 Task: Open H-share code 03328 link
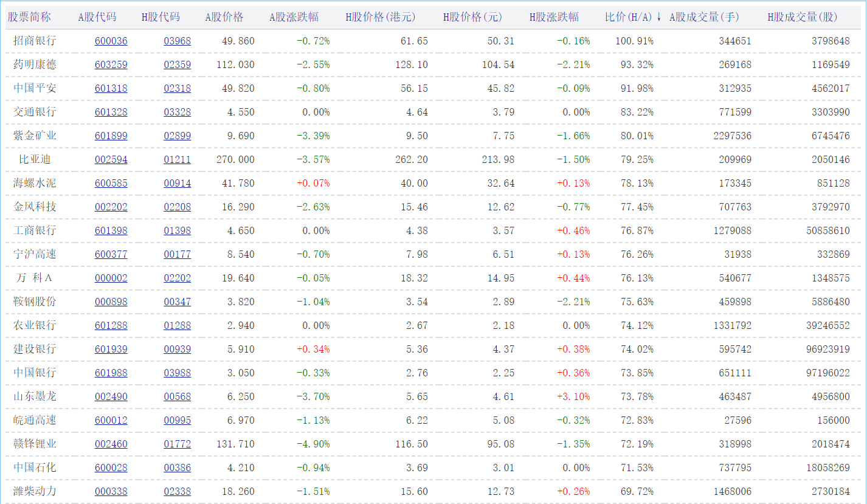point(178,112)
